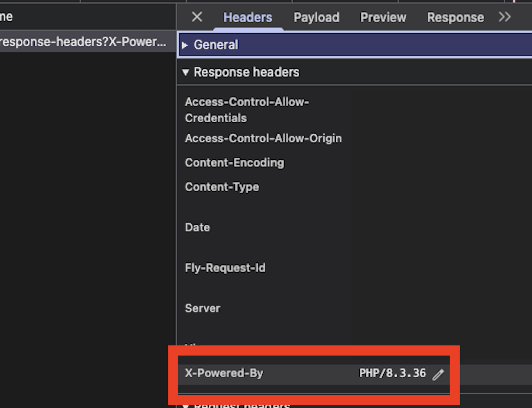
Task: Show more tabs via double-chevron
Action: 505,16
